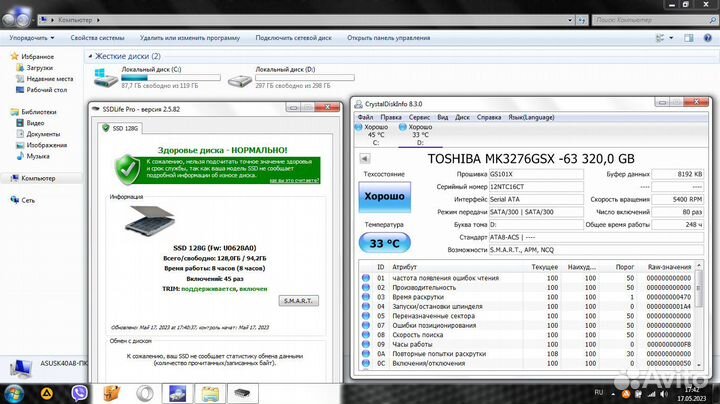The width and height of the screenshot is (720, 404).
Task: Click the network icon in system tray
Action: [x=652, y=394]
